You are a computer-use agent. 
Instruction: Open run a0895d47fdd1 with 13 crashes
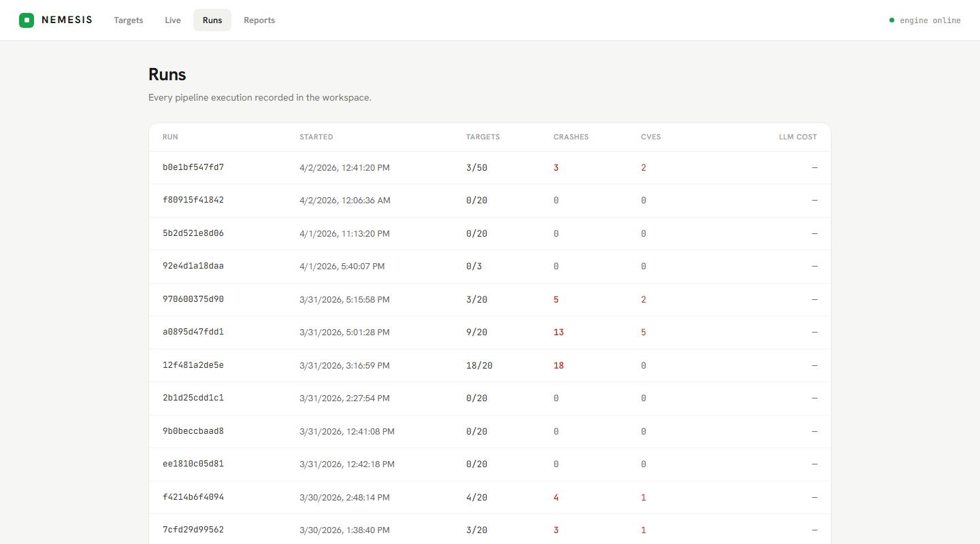pos(490,333)
